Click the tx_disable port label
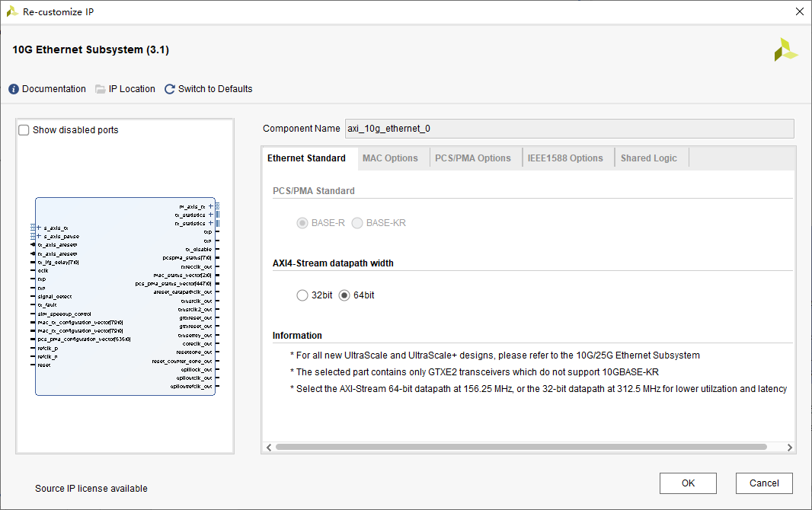The image size is (812, 510). coord(199,250)
